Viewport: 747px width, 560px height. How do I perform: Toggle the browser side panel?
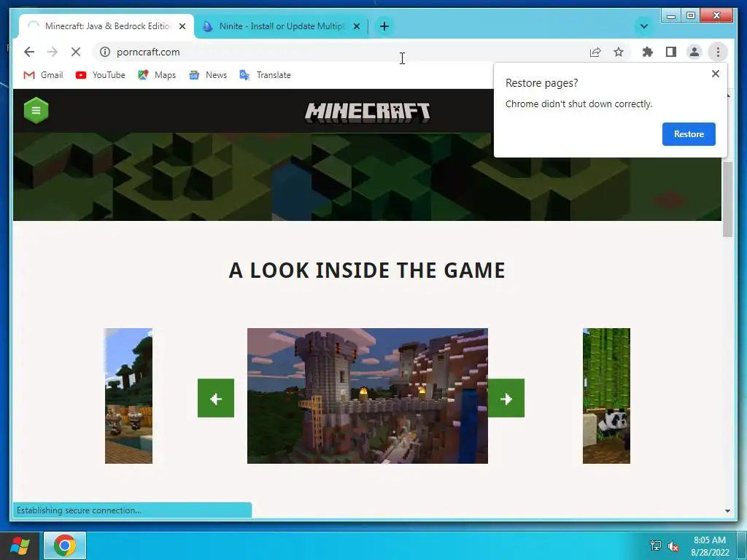point(671,52)
